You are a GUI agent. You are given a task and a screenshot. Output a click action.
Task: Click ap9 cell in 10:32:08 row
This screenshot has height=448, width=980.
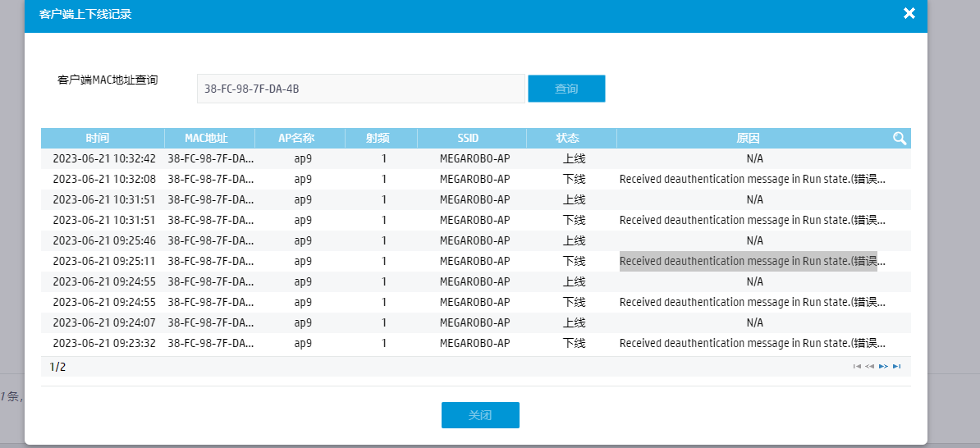coord(303,180)
